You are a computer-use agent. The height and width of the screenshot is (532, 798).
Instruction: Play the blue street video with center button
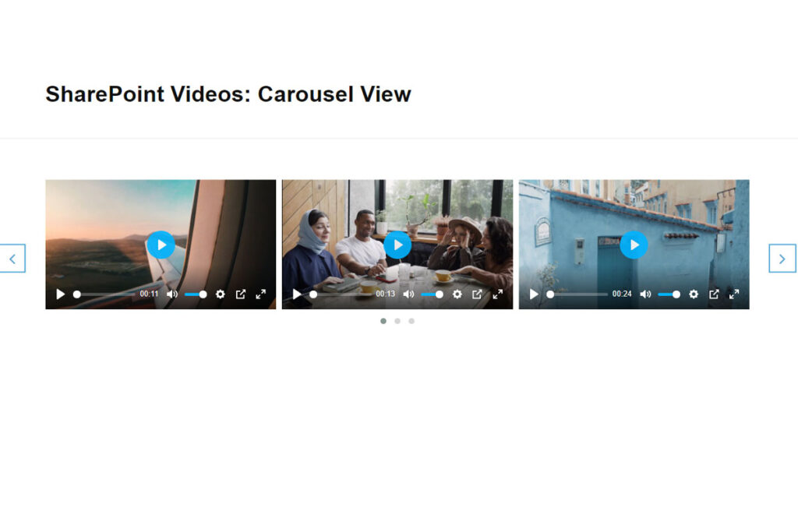634,245
